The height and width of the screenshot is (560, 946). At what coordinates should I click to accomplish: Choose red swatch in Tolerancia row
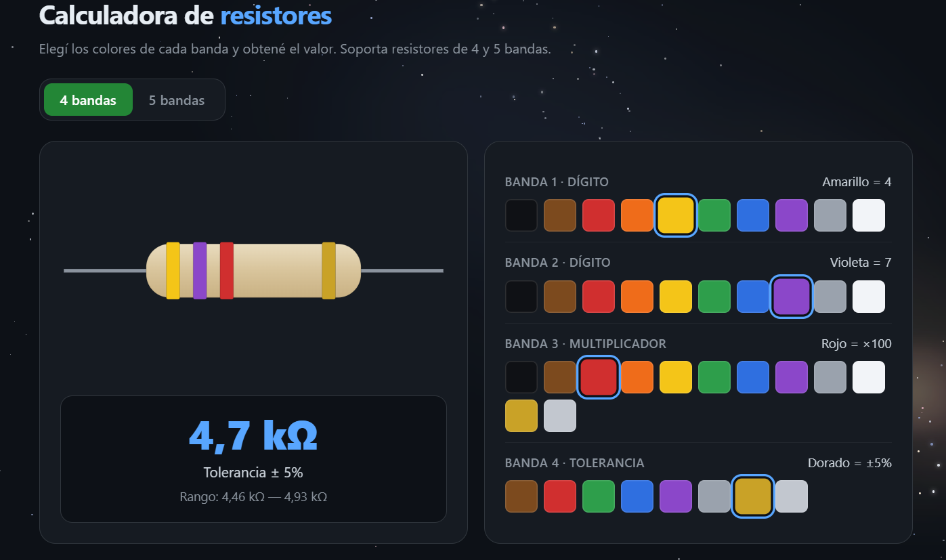[x=560, y=496]
